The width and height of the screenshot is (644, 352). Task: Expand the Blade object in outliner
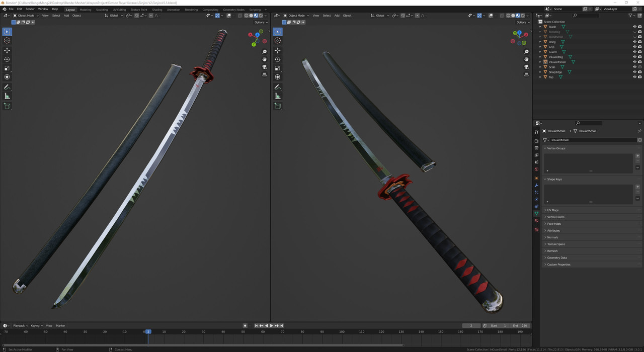(x=540, y=27)
